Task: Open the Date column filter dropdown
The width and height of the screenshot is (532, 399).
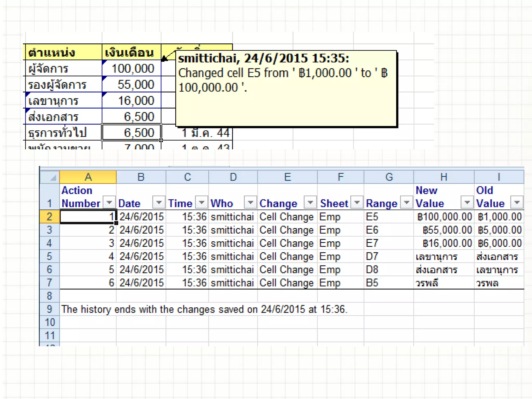Action: [x=159, y=202]
